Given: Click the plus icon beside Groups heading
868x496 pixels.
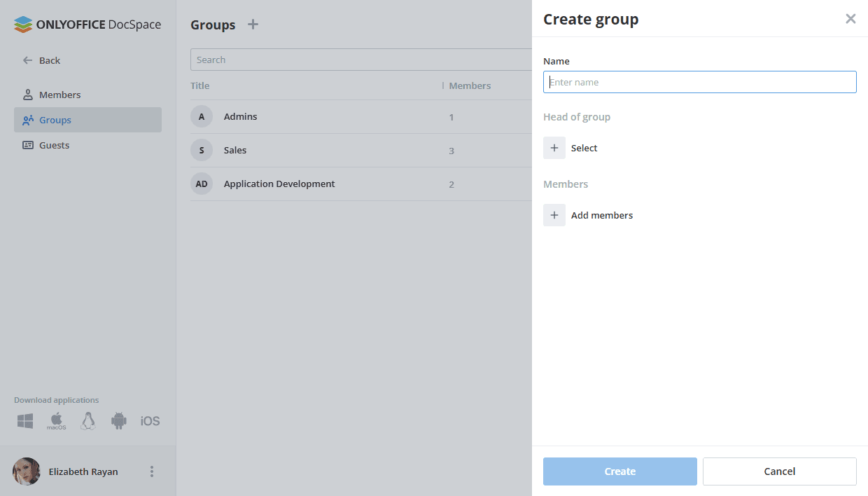Looking at the screenshot, I should click(253, 25).
